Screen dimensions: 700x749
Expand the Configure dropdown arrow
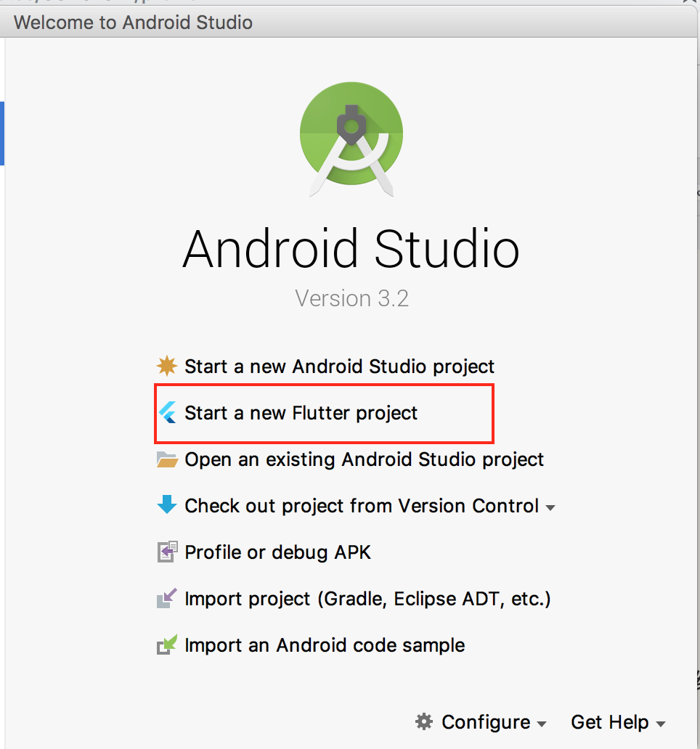click(542, 724)
